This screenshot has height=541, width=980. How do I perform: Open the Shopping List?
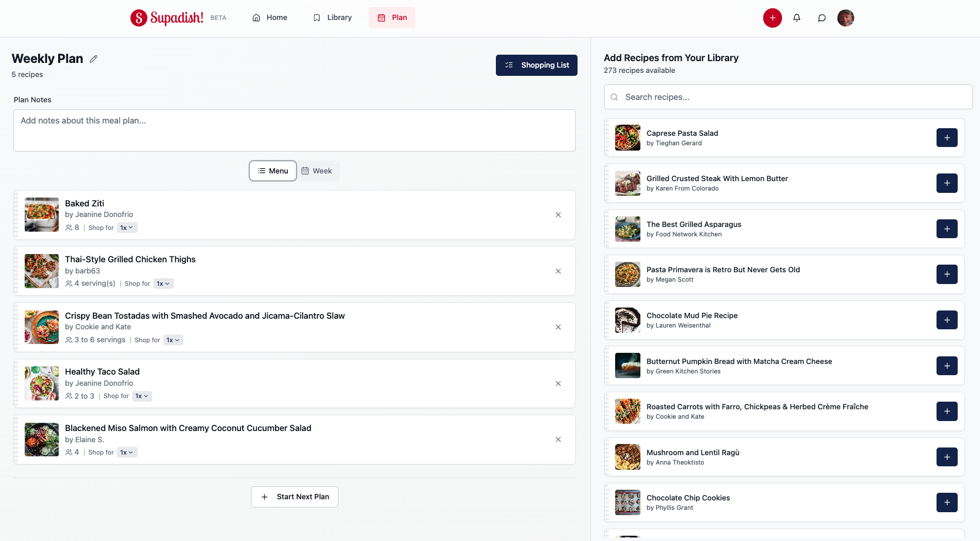[x=536, y=65]
